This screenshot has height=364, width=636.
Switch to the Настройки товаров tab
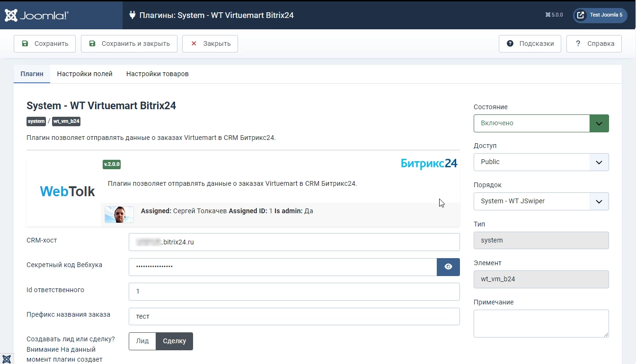coord(157,74)
